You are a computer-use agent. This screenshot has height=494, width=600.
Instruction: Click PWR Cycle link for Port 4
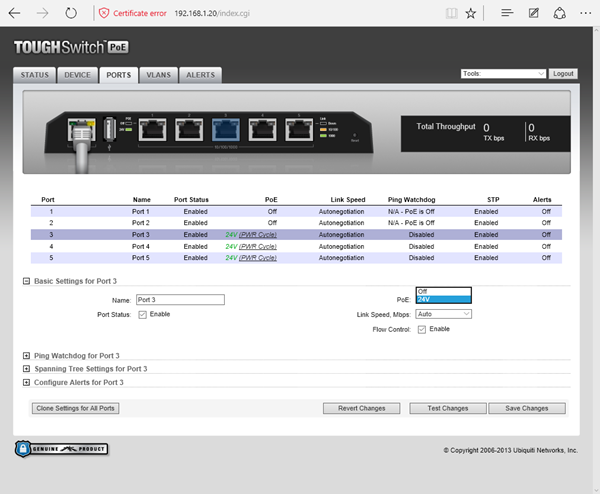(x=258, y=246)
